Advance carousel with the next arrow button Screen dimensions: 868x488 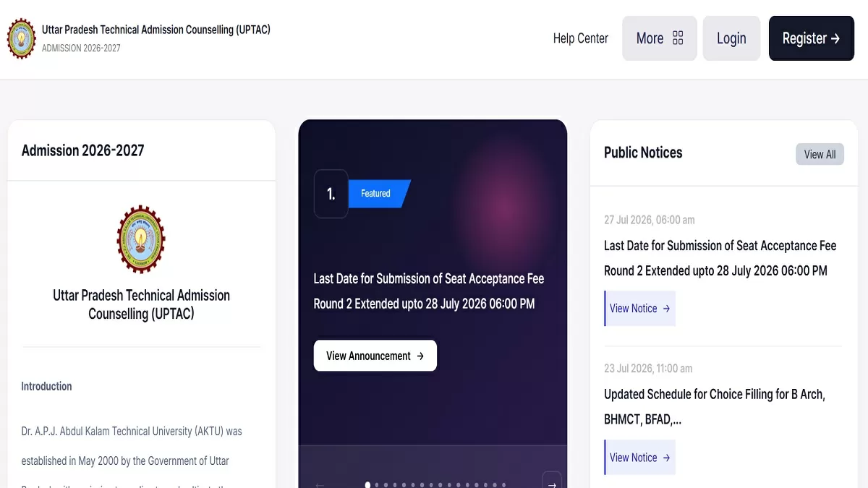click(x=552, y=484)
